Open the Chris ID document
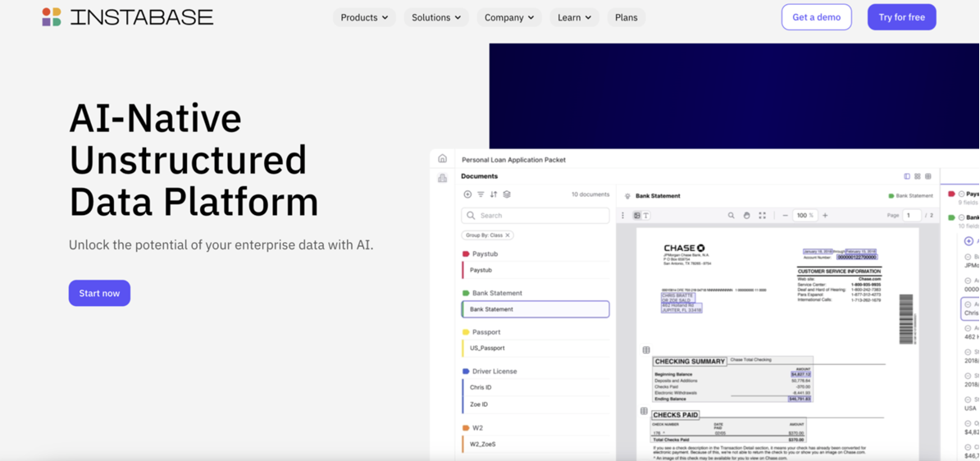Image resolution: width=980 pixels, height=461 pixels. (x=536, y=387)
